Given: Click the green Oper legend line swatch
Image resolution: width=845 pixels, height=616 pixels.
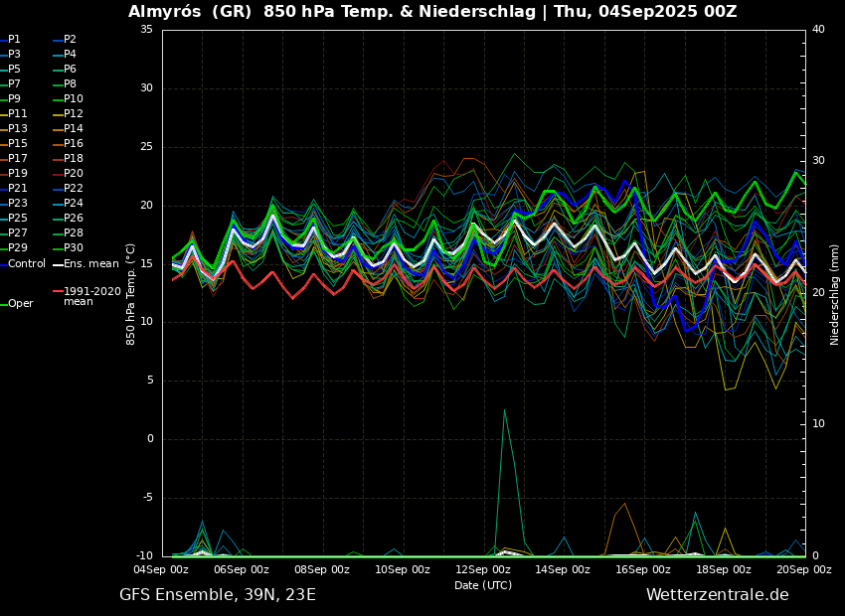Looking at the screenshot, I should 3,304.
